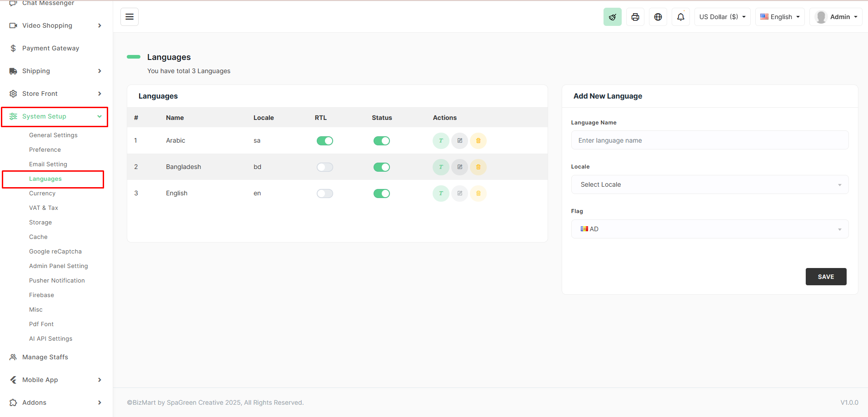This screenshot has height=417, width=868.
Task: Click the globe icon in the top bar
Action: (x=658, y=17)
